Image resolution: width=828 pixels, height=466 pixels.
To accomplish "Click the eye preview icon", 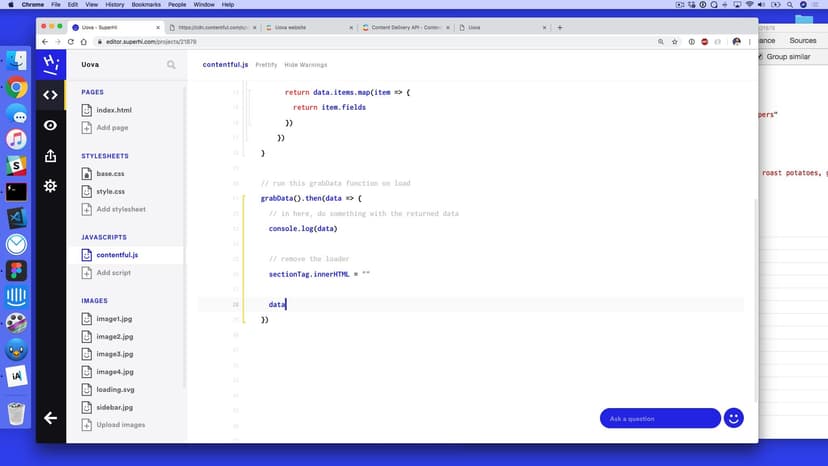I will click(50, 125).
